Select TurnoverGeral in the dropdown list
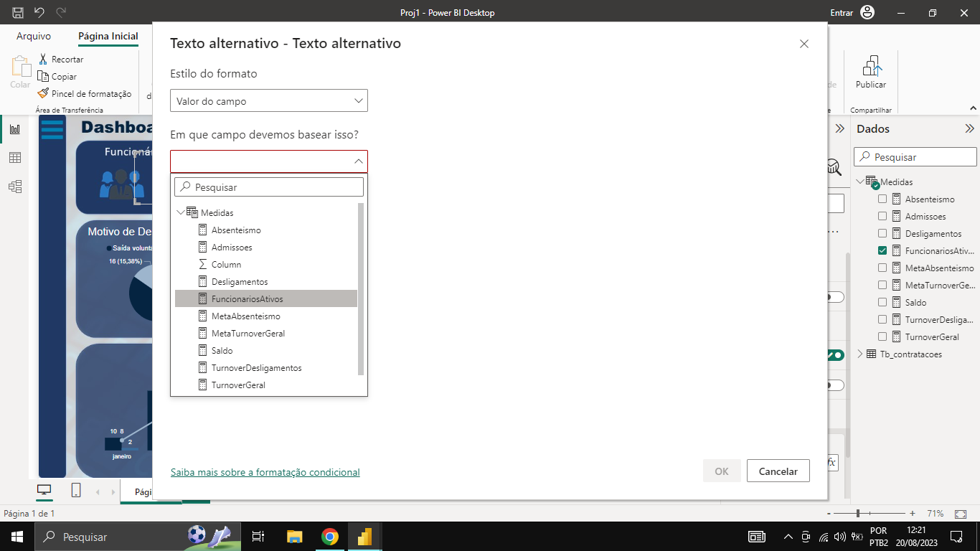The image size is (980, 551). click(x=266, y=385)
